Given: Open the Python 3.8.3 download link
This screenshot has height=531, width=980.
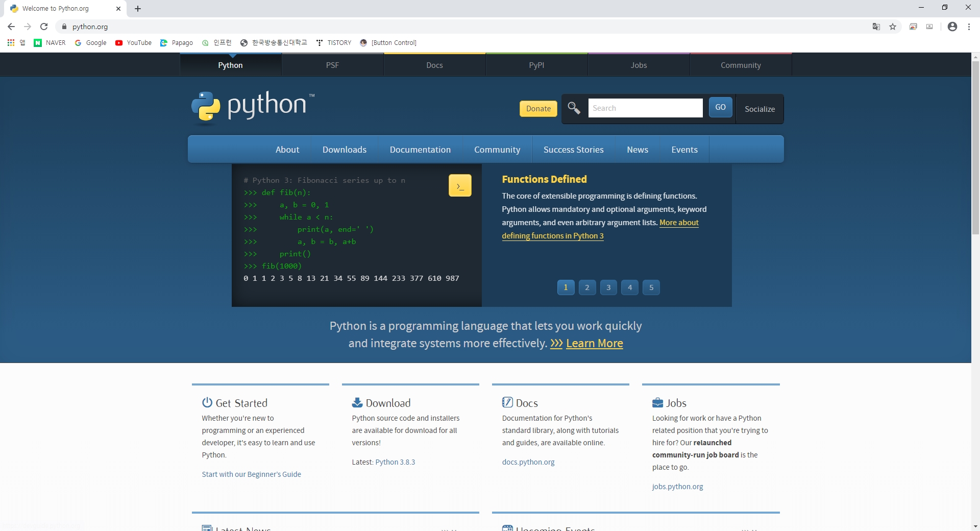Looking at the screenshot, I should (395, 462).
